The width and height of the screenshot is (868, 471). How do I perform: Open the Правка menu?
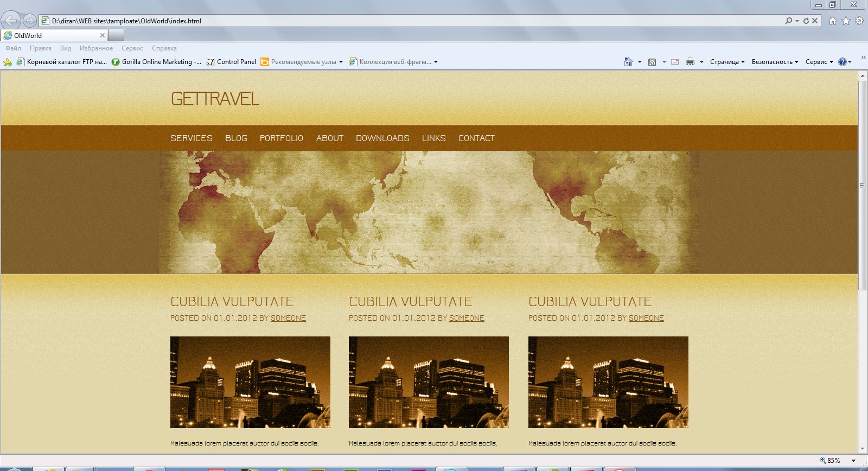(x=41, y=48)
